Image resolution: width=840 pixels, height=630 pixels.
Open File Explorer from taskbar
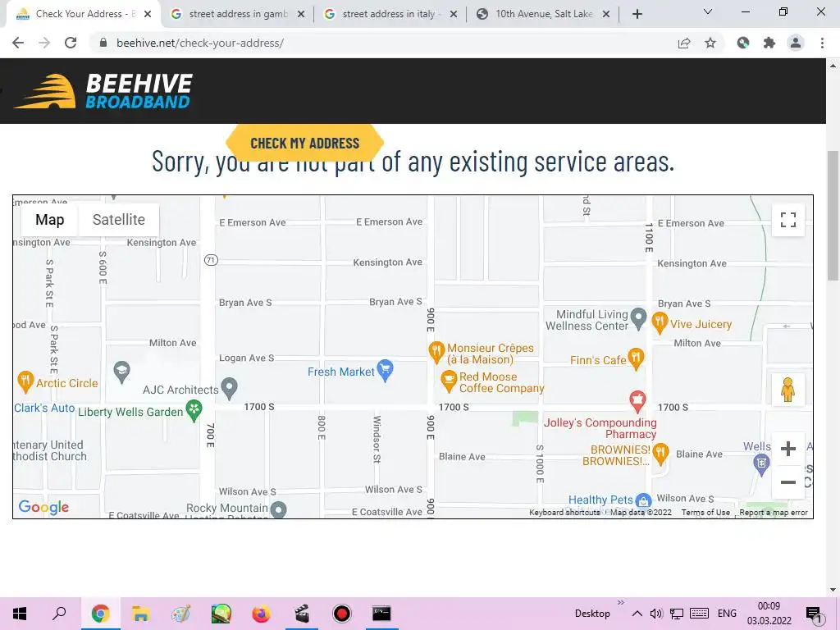coord(140,614)
